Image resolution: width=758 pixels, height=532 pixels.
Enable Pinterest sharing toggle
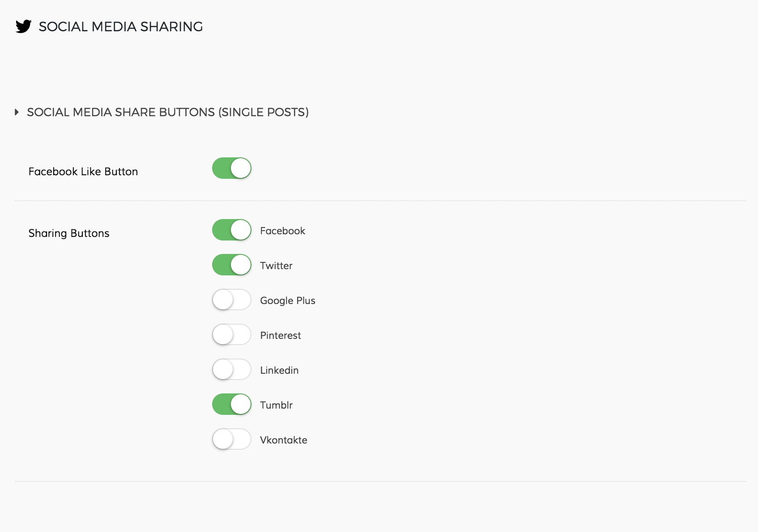(x=232, y=334)
